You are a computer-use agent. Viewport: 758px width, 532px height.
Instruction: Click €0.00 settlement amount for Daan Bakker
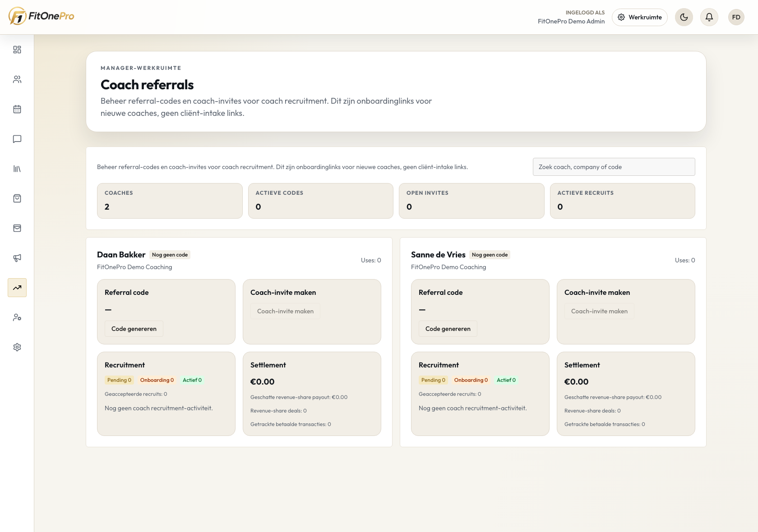pos(262,382)
